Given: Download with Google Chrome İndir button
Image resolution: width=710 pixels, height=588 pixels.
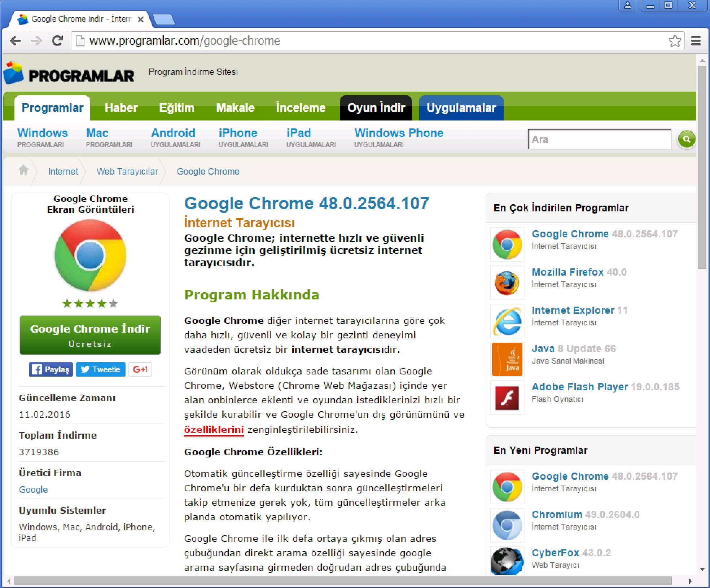Looking at the screenshot, I should 90,335.
